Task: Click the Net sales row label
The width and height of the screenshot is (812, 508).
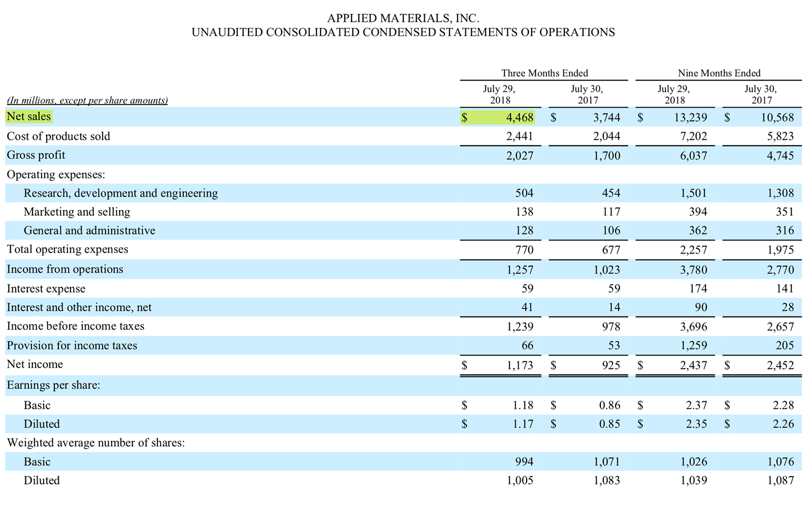Action: tap(28, 116)
